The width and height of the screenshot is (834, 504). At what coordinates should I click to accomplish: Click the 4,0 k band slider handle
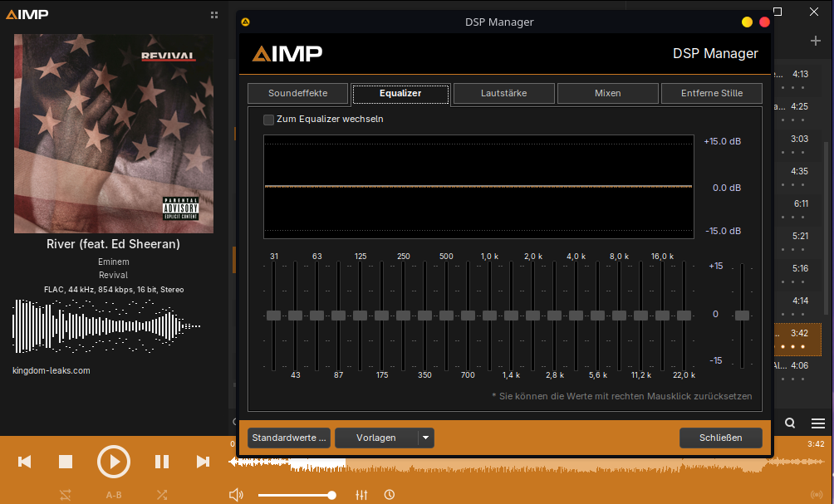(576, 316)
